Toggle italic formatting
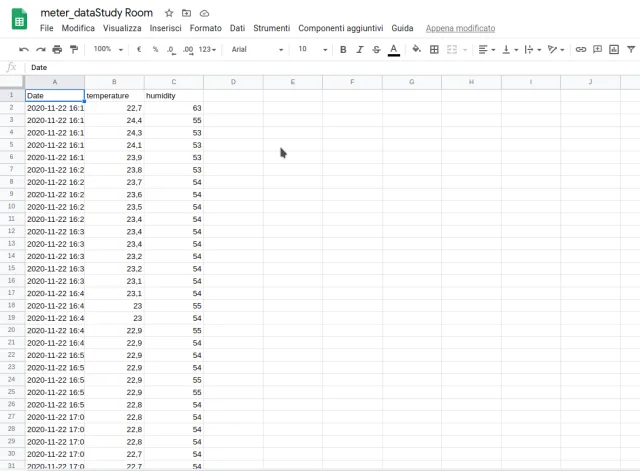The width and height of the screenshot is (640, 471). 360,49
